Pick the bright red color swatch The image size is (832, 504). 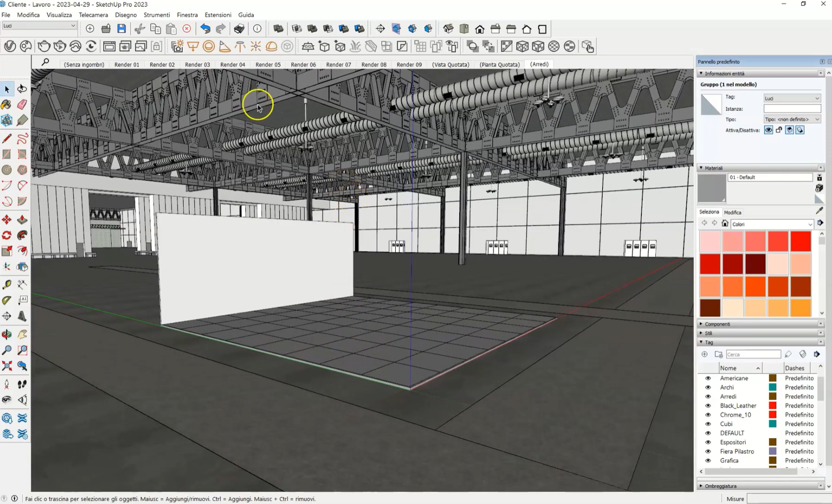(801, 241)
